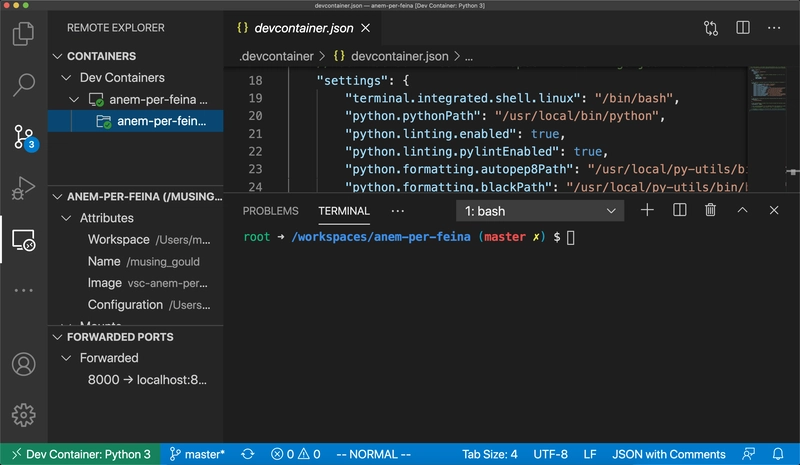Click the editor minimap preview
Viewport: 800px width, 465px height.
(767, 89)
